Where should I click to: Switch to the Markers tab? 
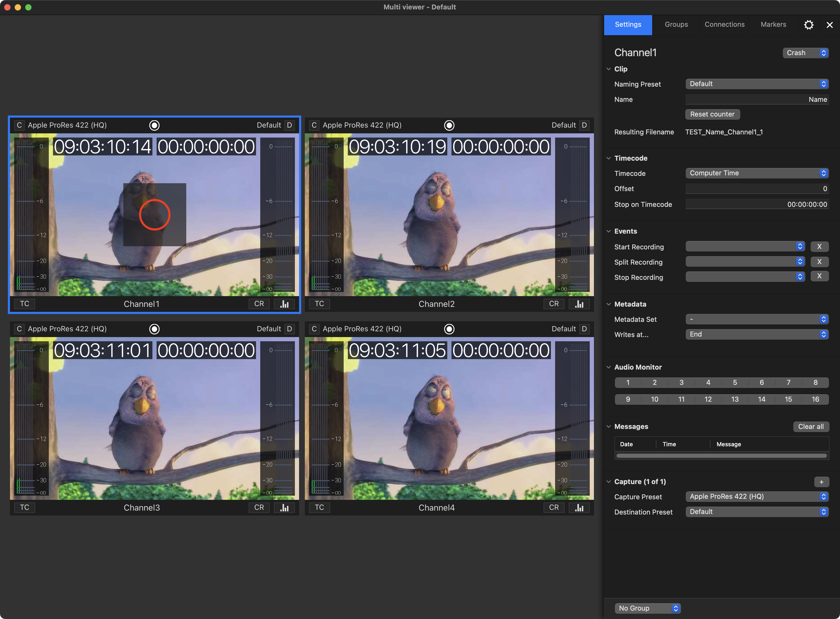pyautogui.click(x=773, y=25)
